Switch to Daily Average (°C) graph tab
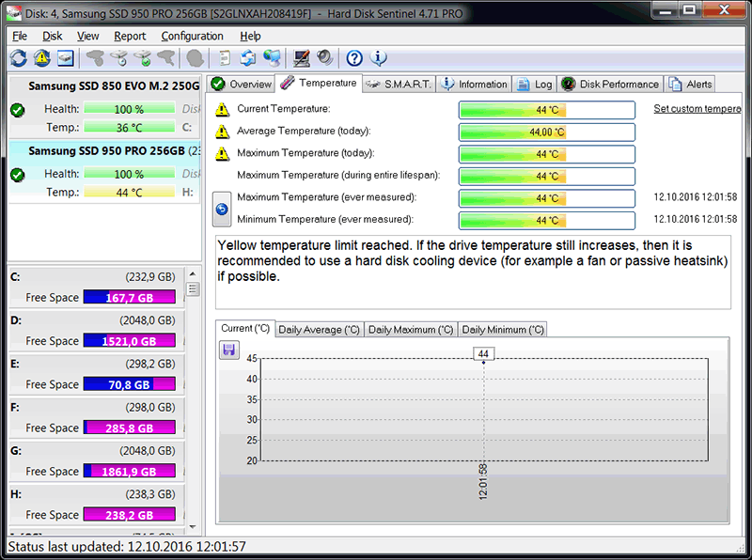 pos(319,330)
